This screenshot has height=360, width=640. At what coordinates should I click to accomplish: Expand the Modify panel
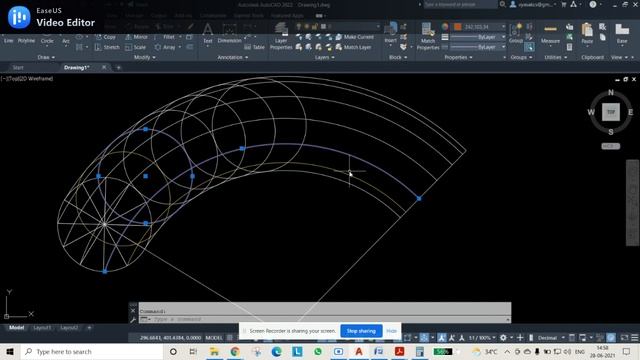tap(144, 58)
